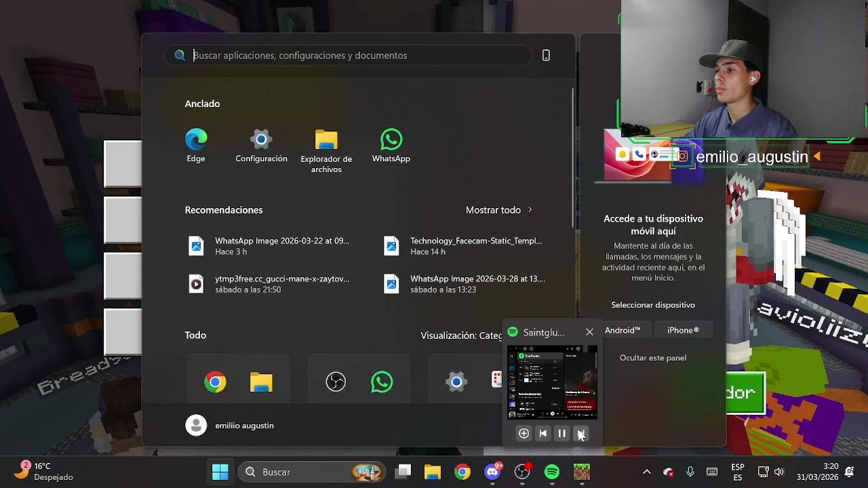Open notification center bell icon
The height and width of the screenshot is (488, 868).
pyautogui.click(x=850, y=472)
